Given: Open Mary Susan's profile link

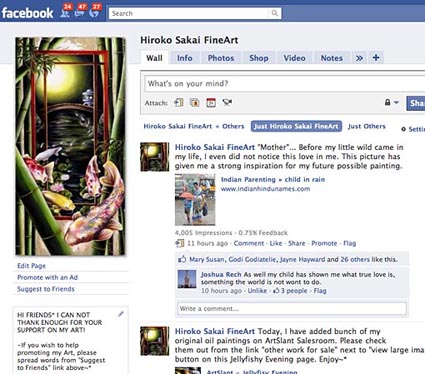Looking at the screenshot, I should [207, 259].
